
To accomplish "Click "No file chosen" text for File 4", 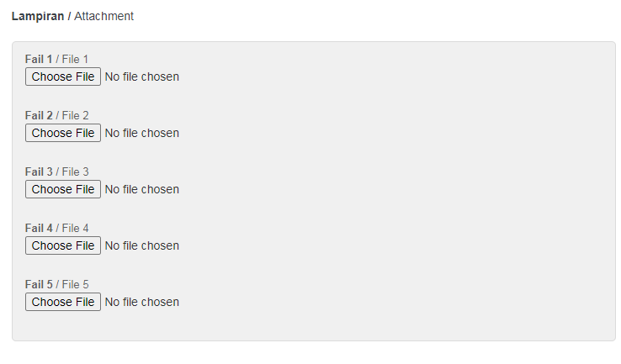I will click(141, 245).
